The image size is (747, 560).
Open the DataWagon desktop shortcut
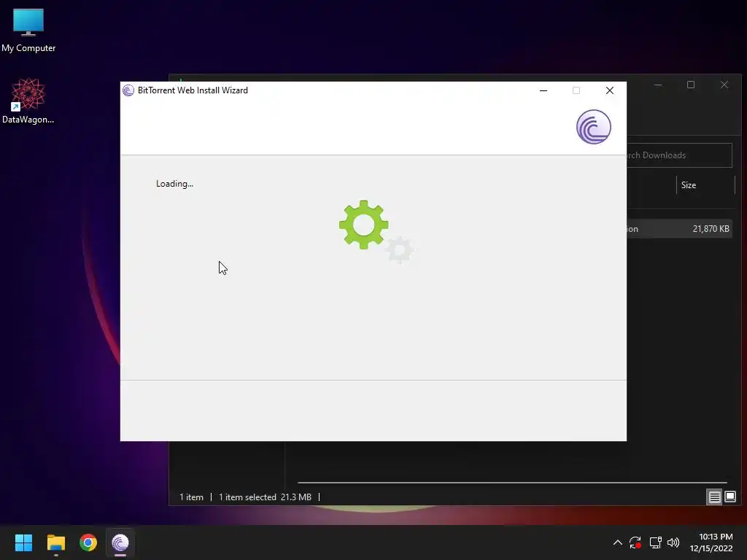pos(28,101)
